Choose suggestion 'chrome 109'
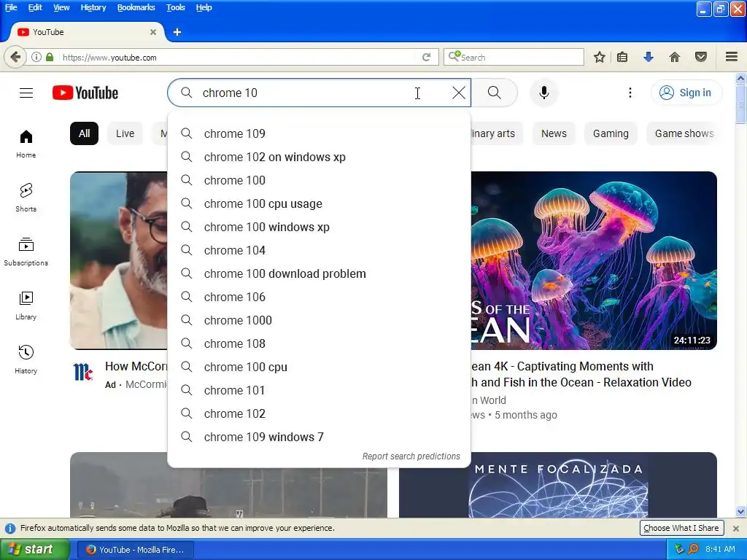Screen dimensions: 747x560 [320, 133]
